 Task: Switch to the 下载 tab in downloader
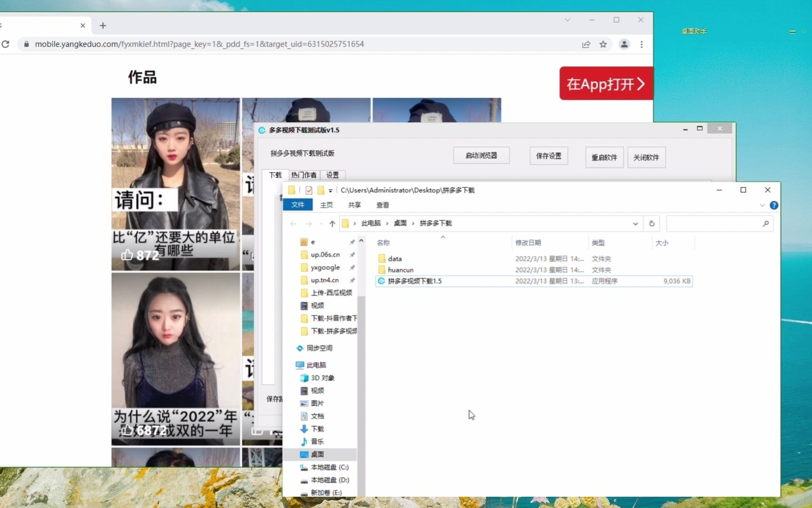point(275,175)
